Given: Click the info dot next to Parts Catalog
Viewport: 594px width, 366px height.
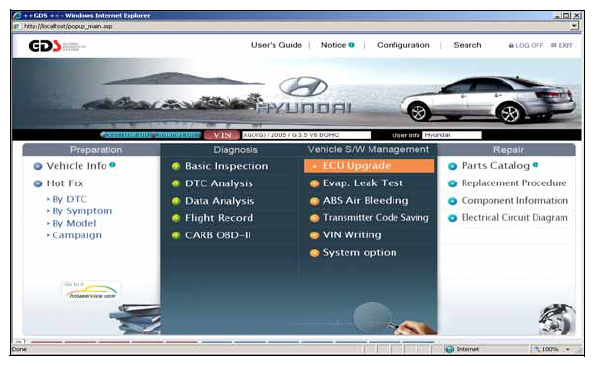Looking at the screenshot, I should coord(535,164).
